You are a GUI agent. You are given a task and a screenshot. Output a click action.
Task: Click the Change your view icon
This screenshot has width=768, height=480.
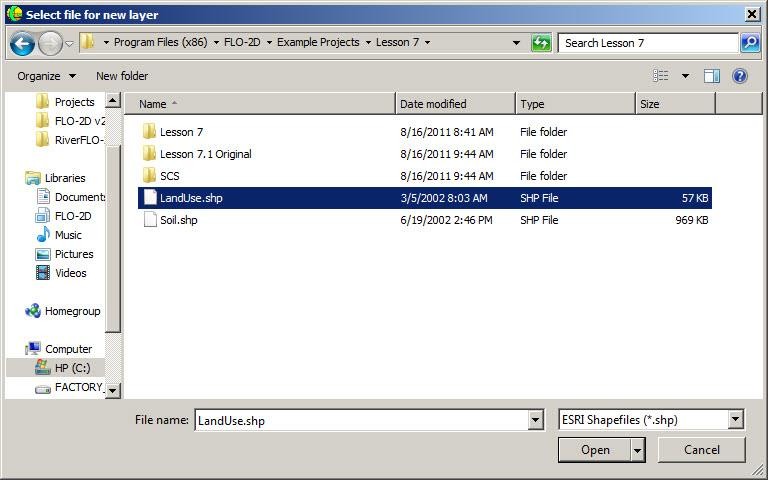661,76
